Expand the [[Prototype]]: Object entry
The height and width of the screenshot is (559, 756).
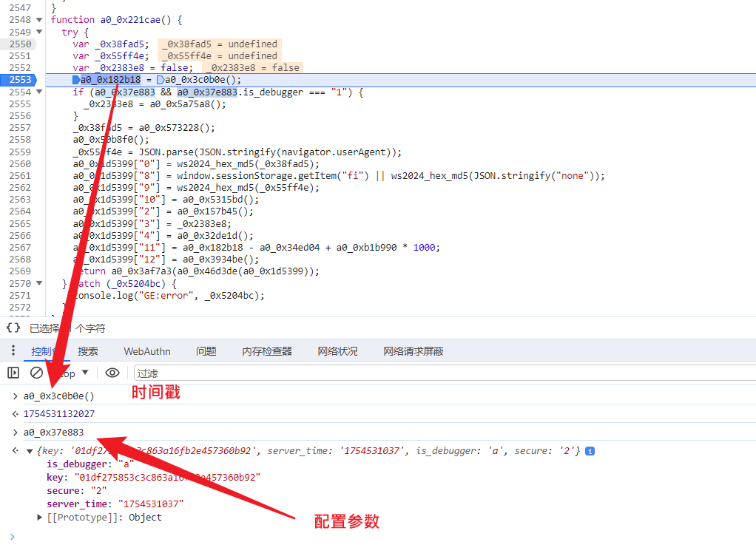[x=39, y=517]
